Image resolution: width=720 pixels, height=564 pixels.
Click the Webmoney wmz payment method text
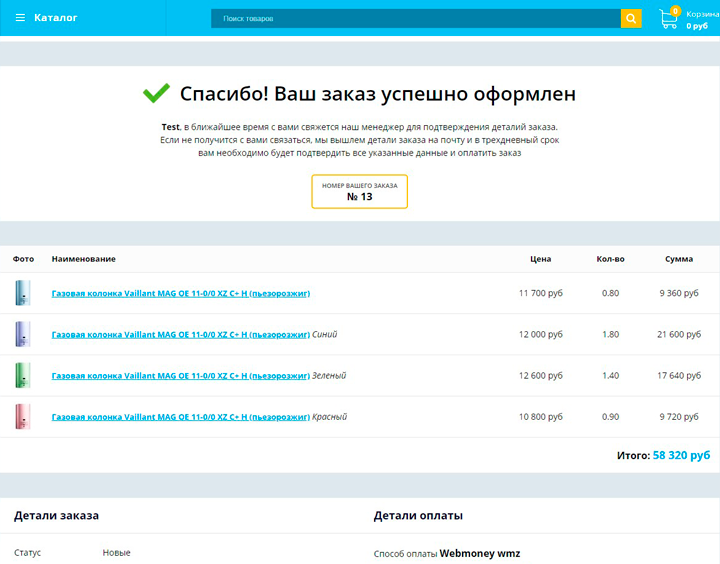click(x=479, y=553)
